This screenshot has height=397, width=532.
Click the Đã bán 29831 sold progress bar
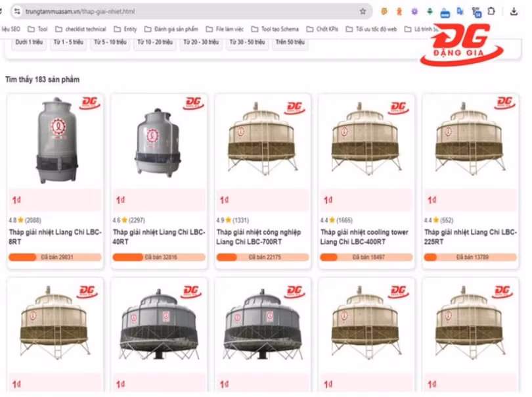point(55,258)
